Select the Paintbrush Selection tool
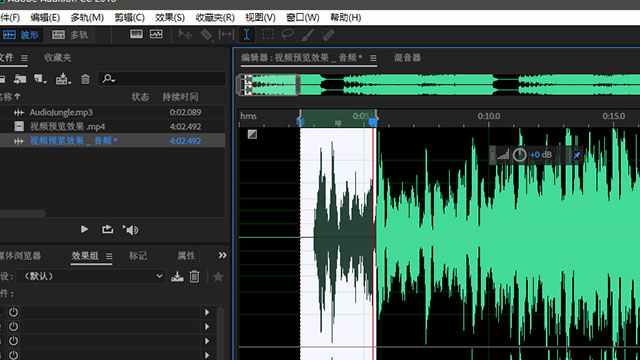640x360 pixels. pos(308,35)
